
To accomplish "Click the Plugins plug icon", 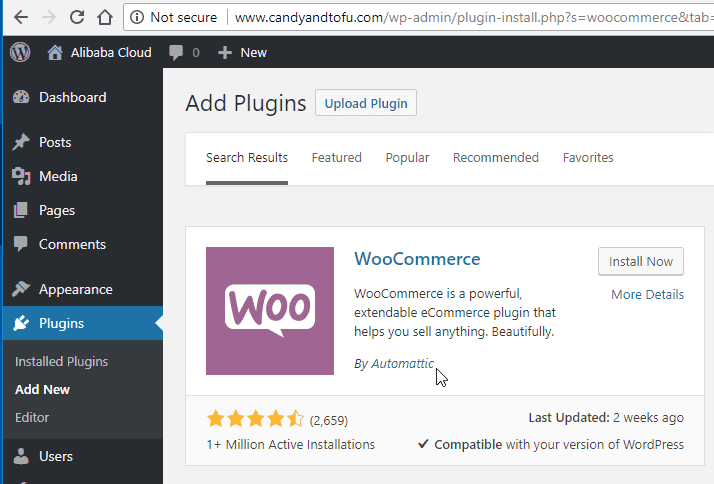I will point(21,323).
